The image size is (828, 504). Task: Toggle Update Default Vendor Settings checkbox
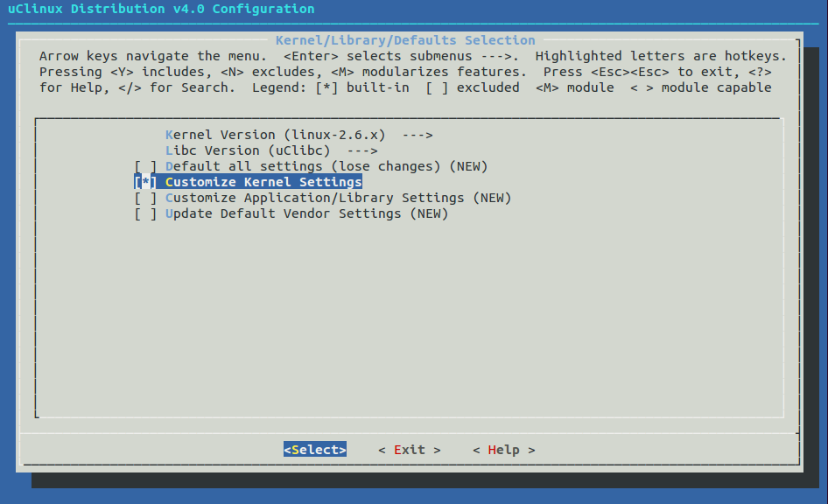click(x=145, y=213)
